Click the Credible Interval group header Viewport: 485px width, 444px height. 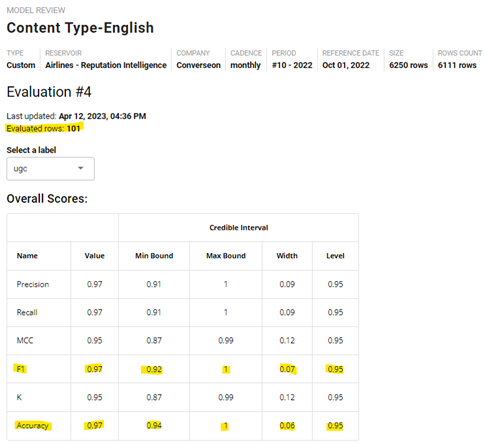click(x=239, y=228)
